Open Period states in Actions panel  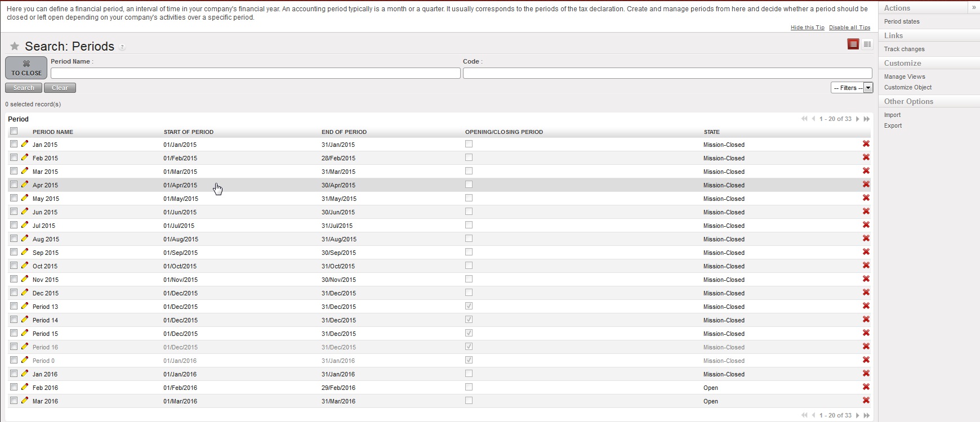(x=902, y=21)
